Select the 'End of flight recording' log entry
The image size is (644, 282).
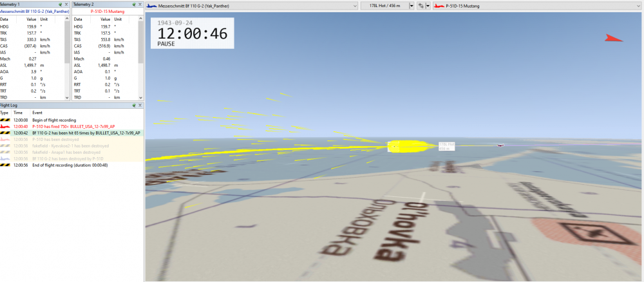pos(72,165)
